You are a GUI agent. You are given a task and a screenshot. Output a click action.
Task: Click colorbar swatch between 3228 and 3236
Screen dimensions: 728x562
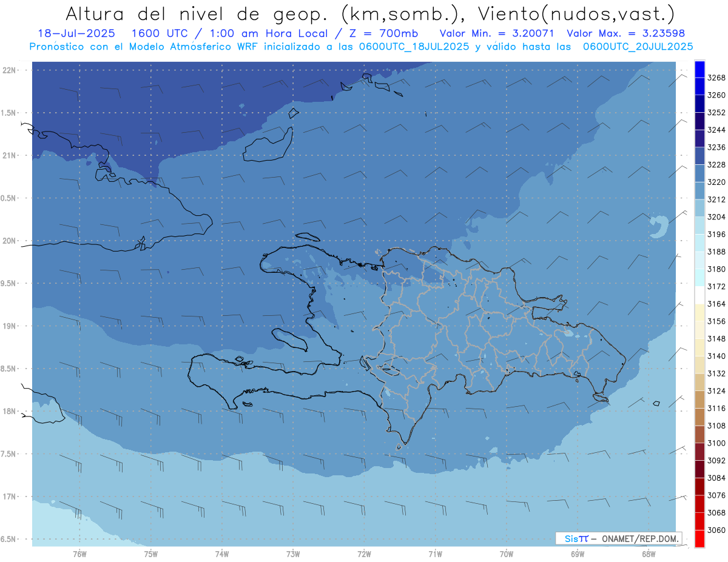[x=699, y=156]
